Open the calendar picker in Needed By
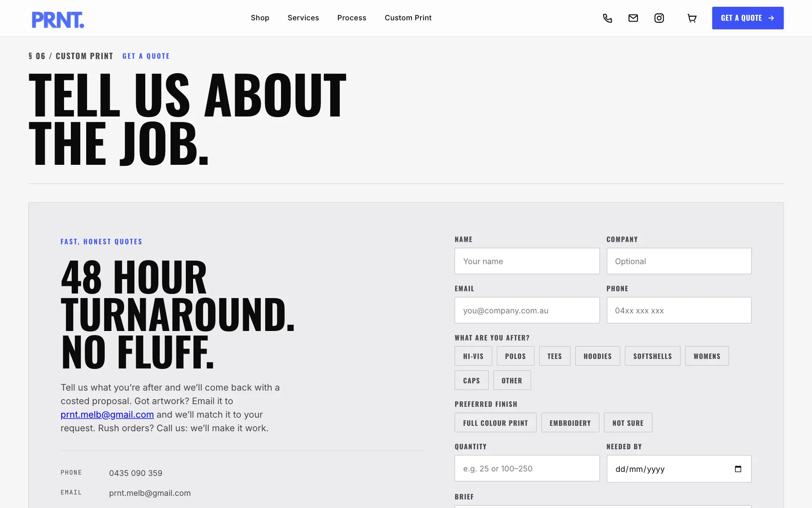This screenshot has height=508, width=812. point(738,469)
